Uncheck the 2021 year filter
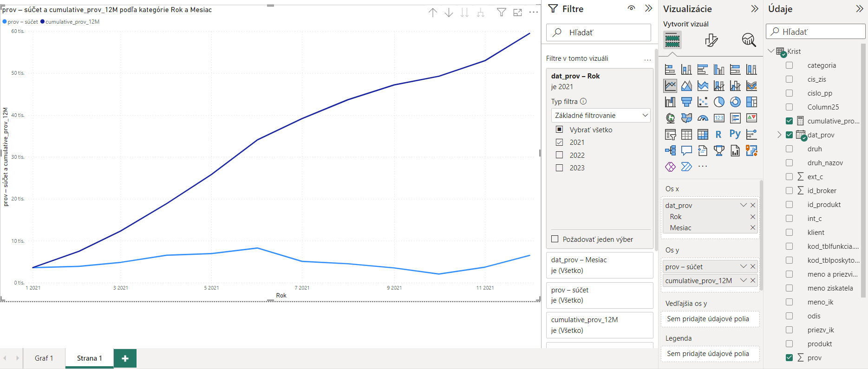Screen dimensions: 868x369 click(560, 142)
